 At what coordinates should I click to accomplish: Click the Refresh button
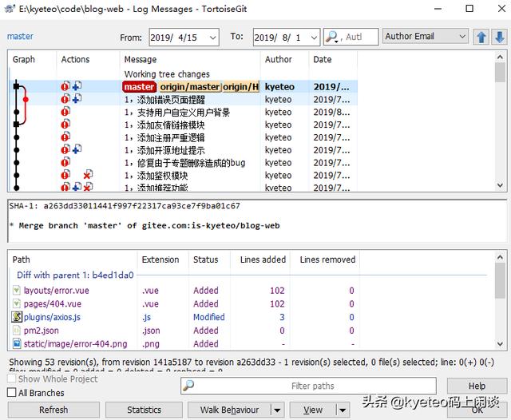pyautogui.click(x=53, y=410)
